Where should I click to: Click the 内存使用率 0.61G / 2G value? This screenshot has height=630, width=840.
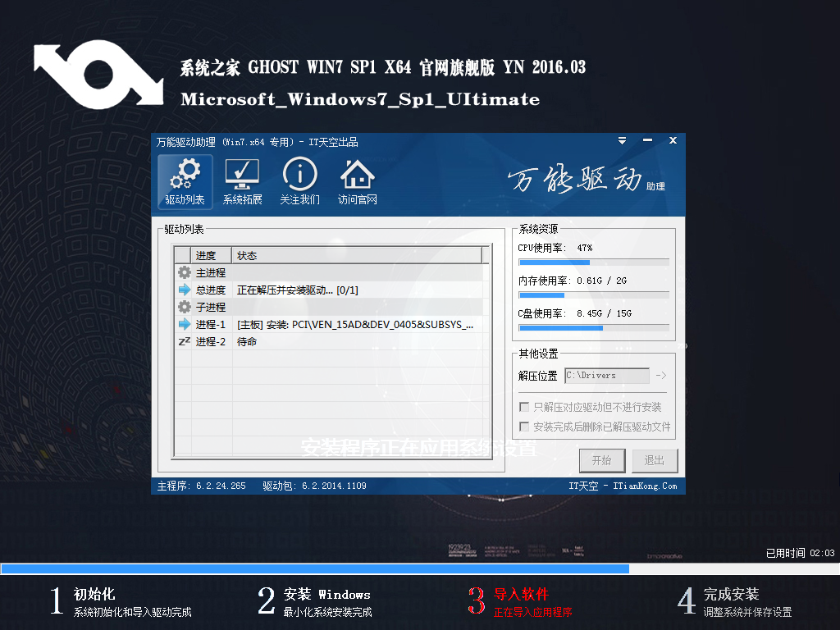coord(601,281)
